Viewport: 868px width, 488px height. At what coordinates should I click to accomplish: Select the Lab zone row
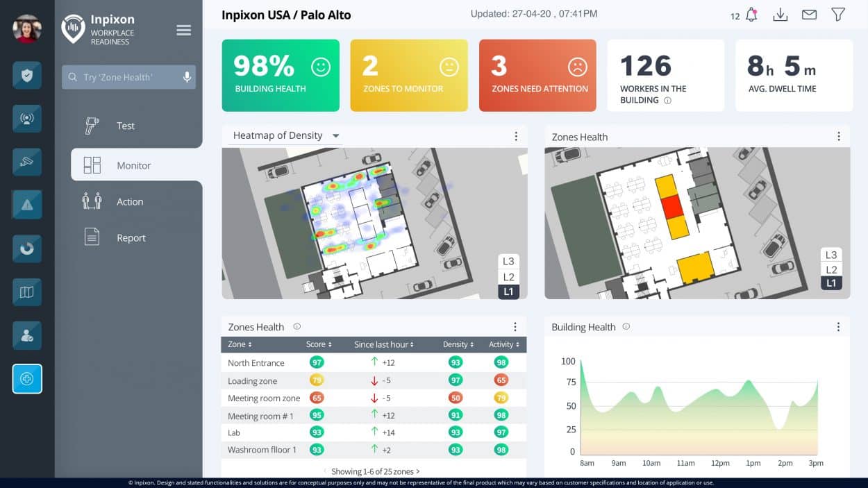[374, 432]
